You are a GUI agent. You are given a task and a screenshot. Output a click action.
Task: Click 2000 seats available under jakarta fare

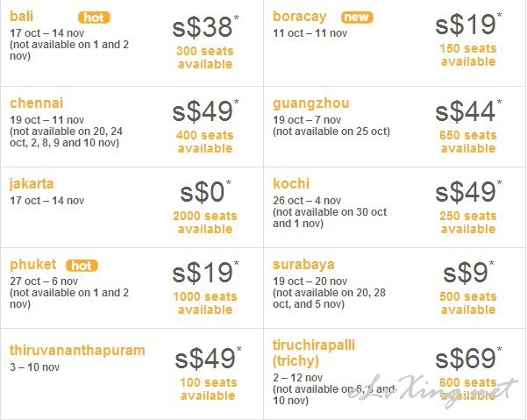tap(205, 223)
